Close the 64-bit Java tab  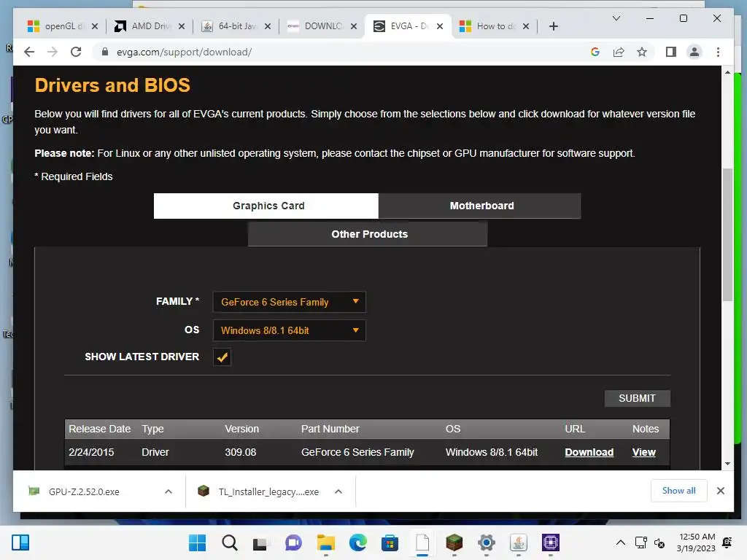268,26
